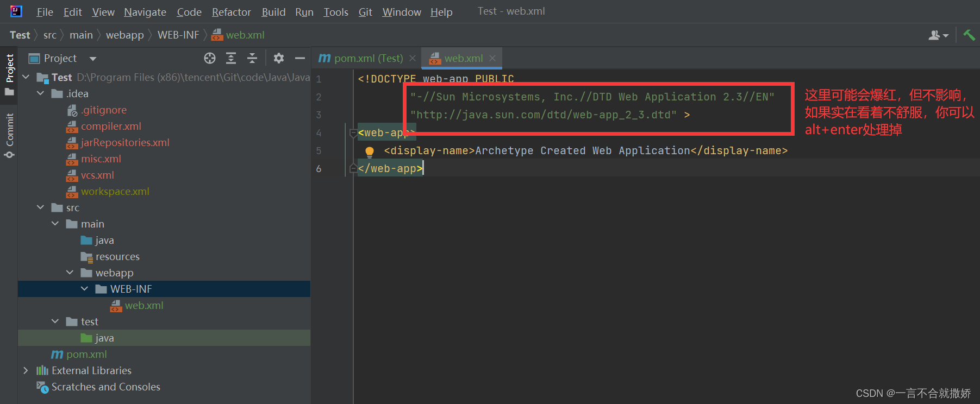Screen dimensions: 980x404
Task: Place cursor after </web-app> on line 6
Action: point(423,169)
